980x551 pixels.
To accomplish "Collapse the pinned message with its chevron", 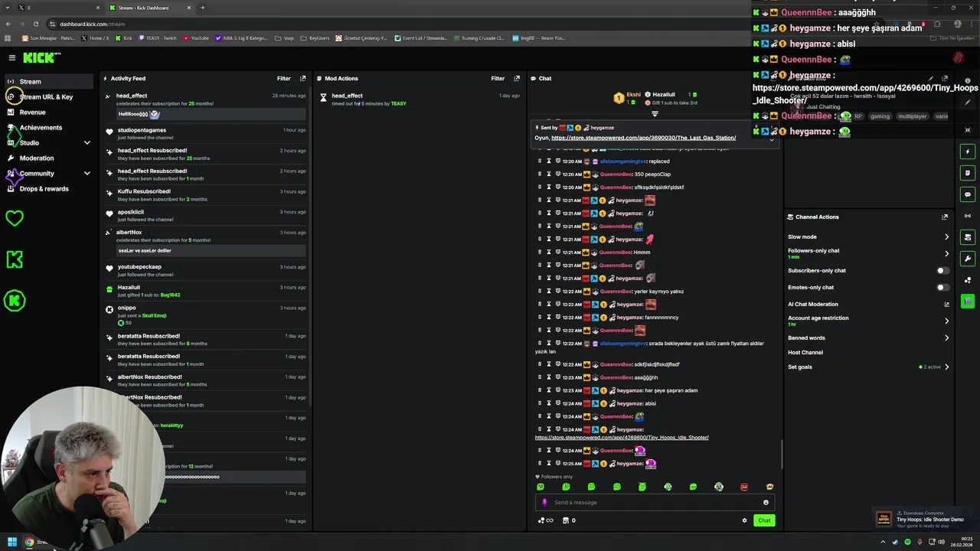I will 772,139.
